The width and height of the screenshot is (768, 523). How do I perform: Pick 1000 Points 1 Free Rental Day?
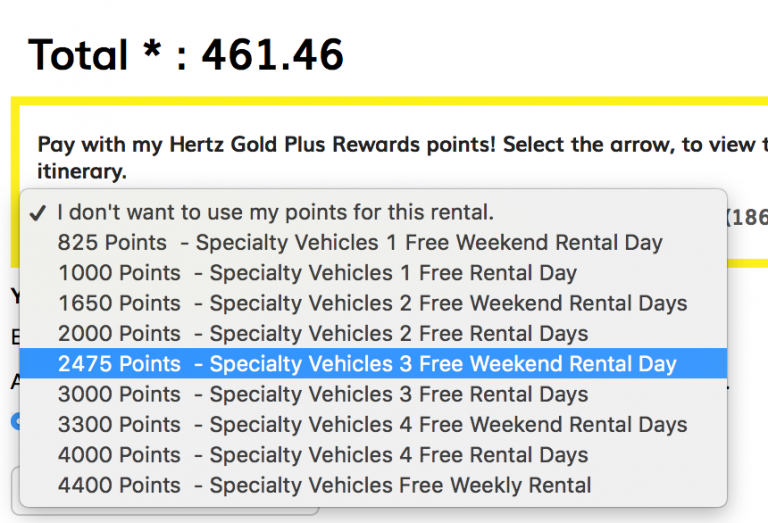pyautogui.click(x=317, y=273)
